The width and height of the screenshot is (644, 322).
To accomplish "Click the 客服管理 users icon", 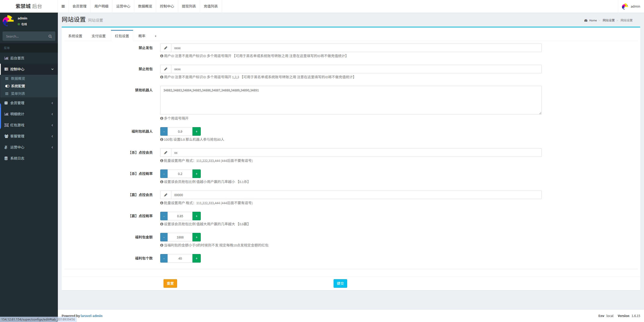I will click(x=6, y=136).
